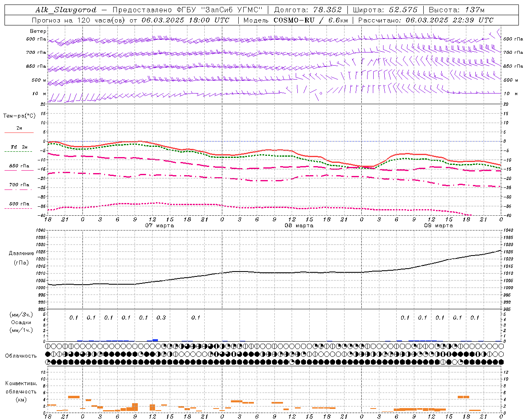Click the (км) unit label of convective cloudiness
The width and height of the screenshot is (525, 420).
(x=21, y=399)
